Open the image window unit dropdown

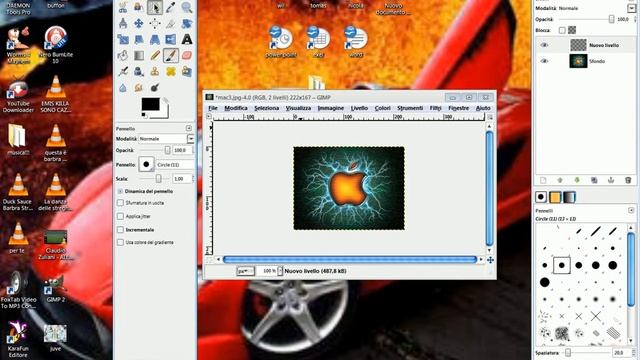(x=246, y=271)
